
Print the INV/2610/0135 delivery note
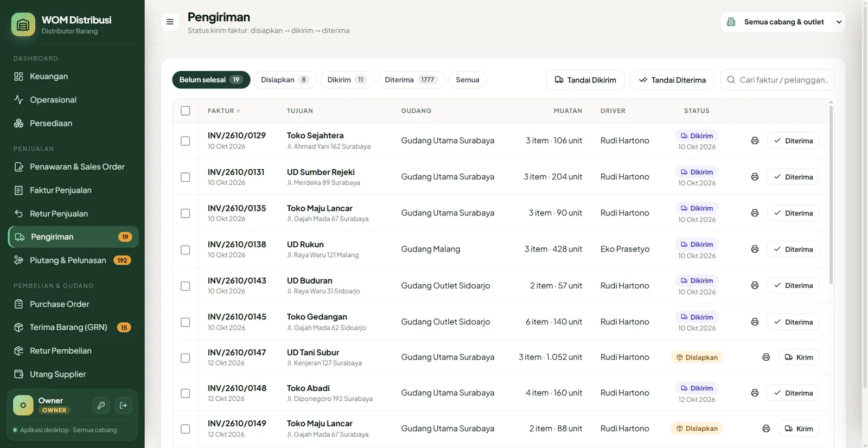pos(755,213)
